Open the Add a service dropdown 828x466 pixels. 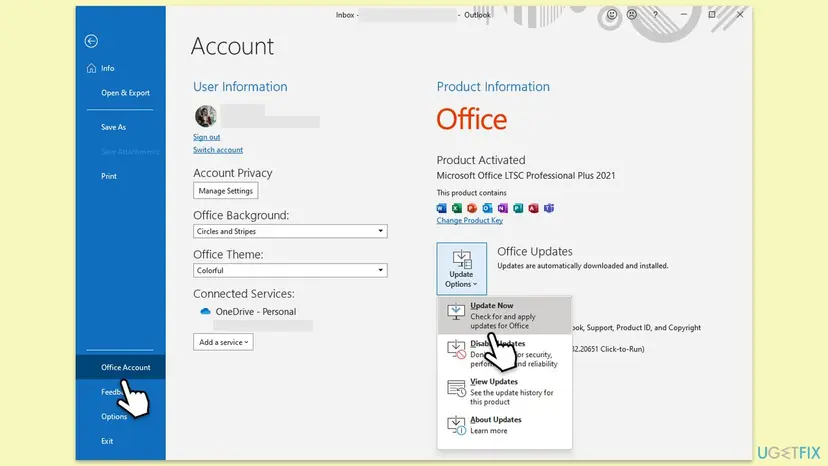(223, 342)
